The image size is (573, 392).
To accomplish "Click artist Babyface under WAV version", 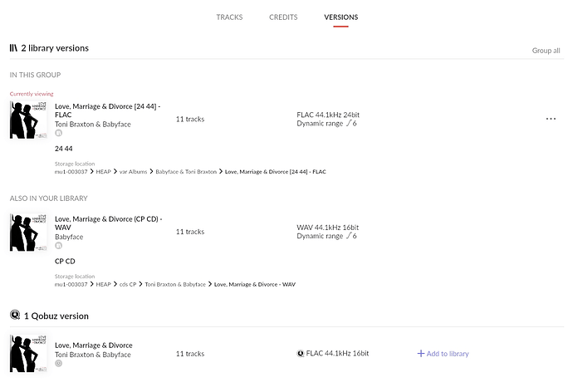I will [69, 237].
